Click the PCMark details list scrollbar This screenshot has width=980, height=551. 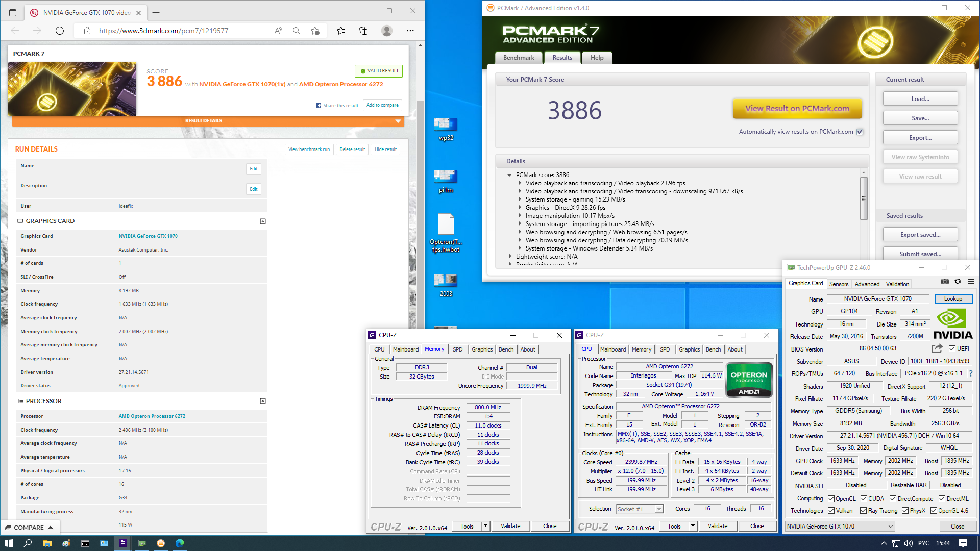[864, 198]
